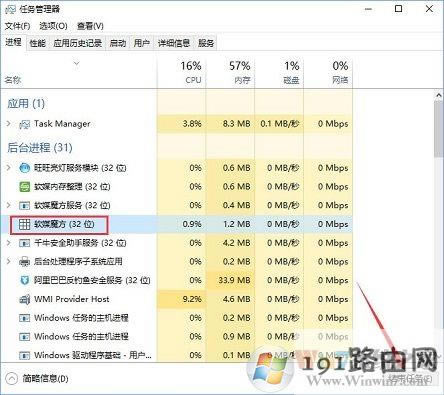Sort by the 内存 column header
The height and width of the screenshot is (395, 444).
tap(230, 72)
